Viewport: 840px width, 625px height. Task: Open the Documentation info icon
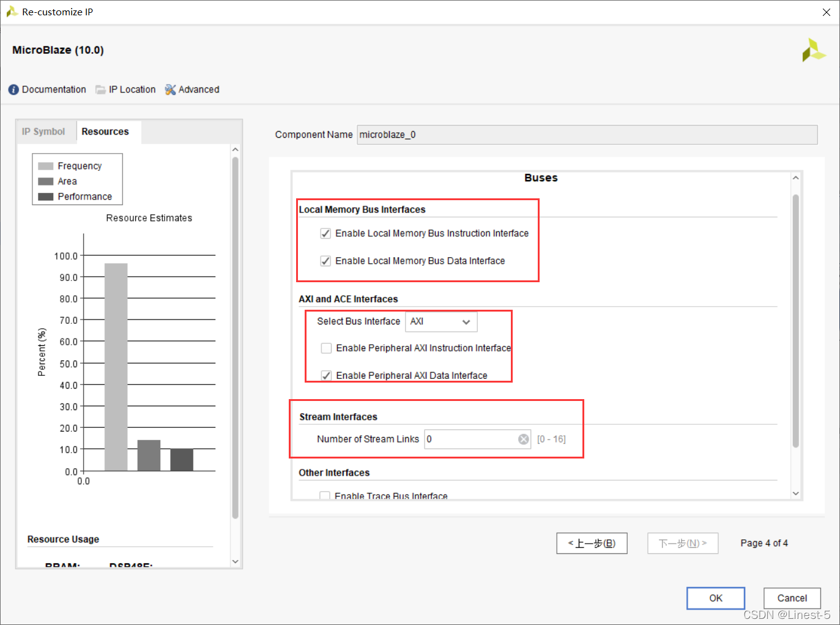click(x=13, y=89)
